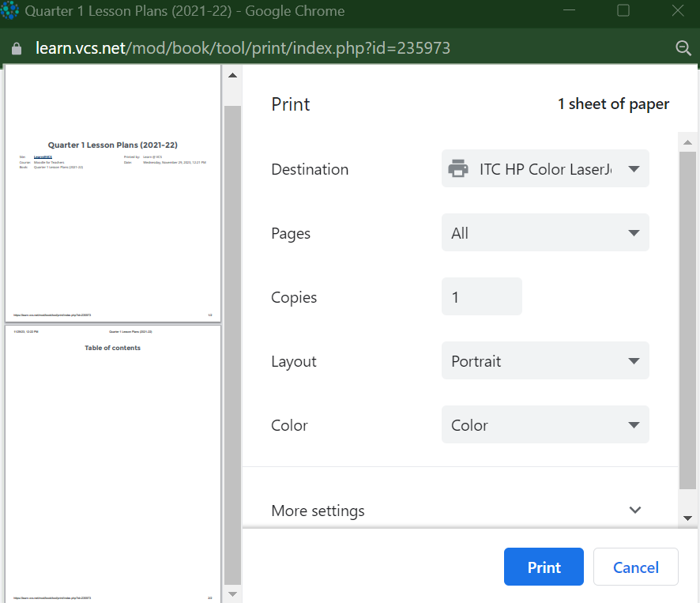
Task: Click the Chrome window title icon
Action: click(x=11, y=11)
